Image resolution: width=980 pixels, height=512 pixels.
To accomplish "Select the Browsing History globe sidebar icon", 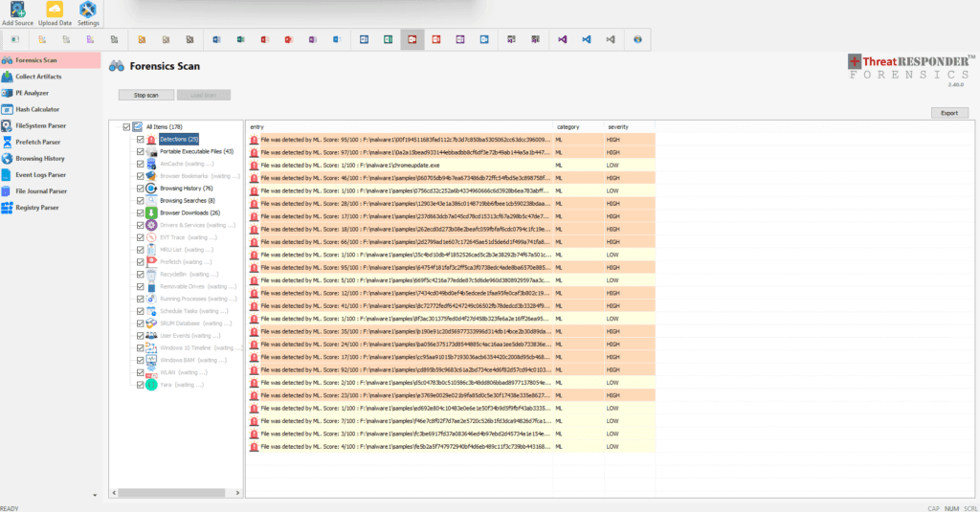I will [7, 158].
